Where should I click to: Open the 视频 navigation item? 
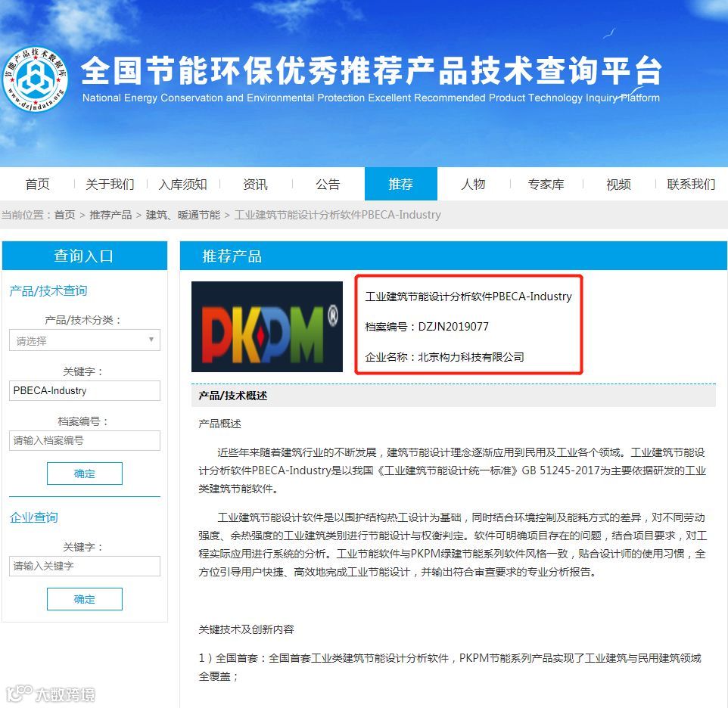(618, 185)
